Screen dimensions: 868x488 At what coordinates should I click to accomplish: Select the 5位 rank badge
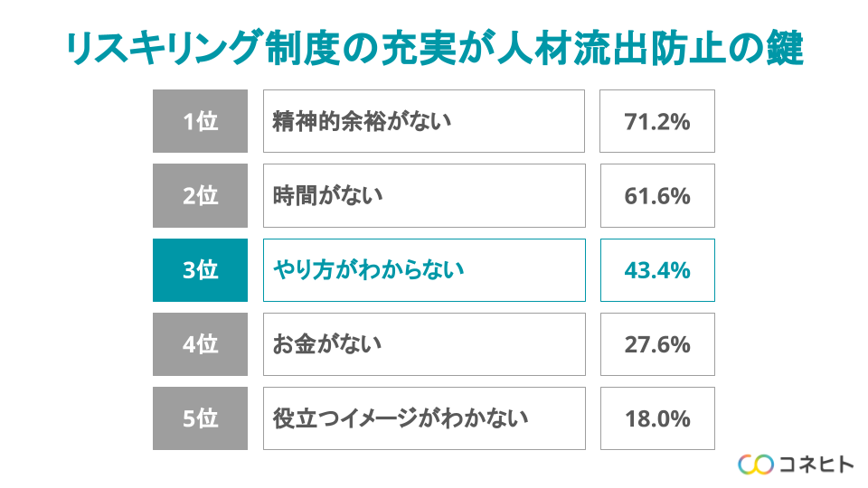(200, 418)
